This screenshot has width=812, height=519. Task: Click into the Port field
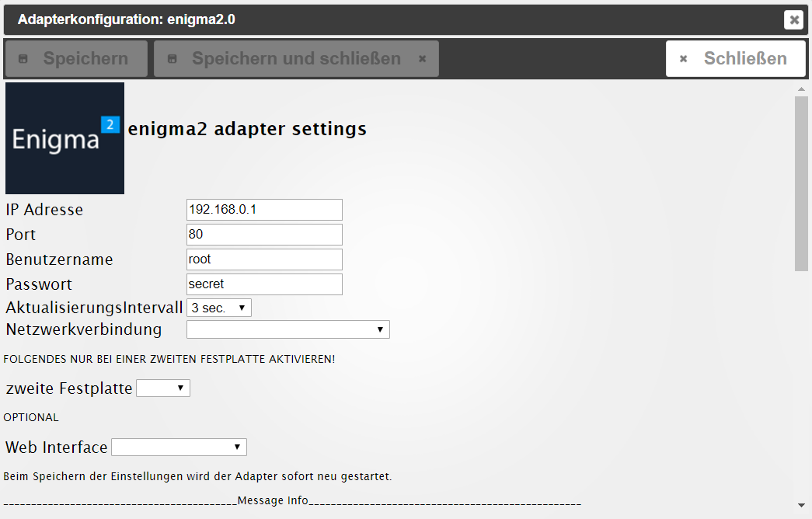pos(264,235)
